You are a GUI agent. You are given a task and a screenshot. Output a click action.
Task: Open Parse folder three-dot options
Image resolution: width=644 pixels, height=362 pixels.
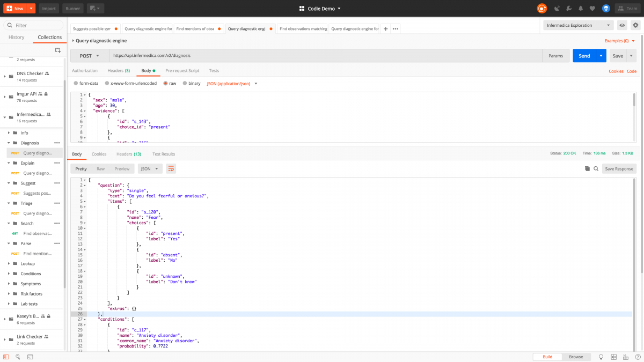click(57, 243)
